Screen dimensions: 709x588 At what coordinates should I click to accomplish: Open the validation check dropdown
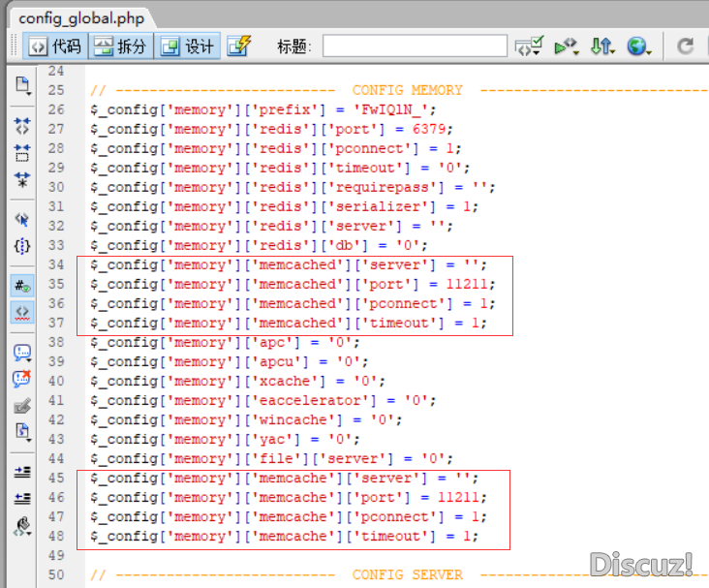pos(529,46)
